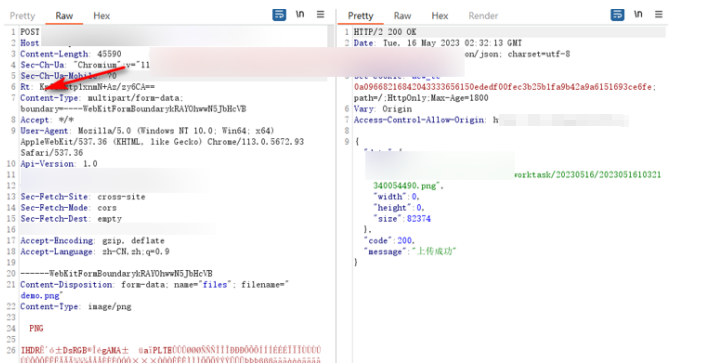Screen dimensions: 723x364
Task: Click the Api-Version 1.0 header line
Action: (59, 164)
